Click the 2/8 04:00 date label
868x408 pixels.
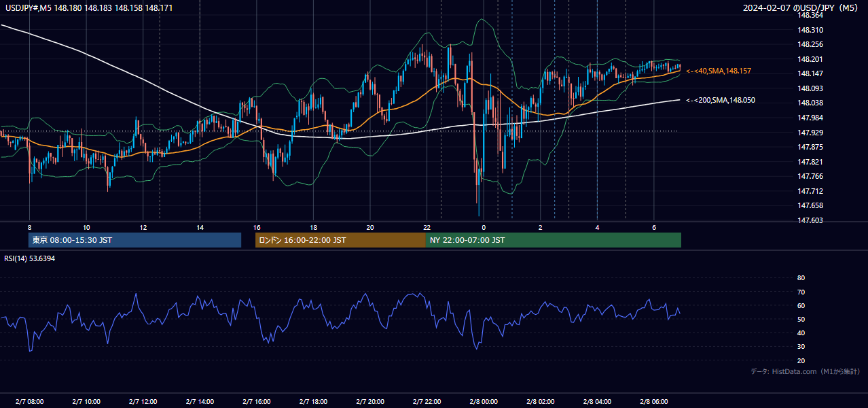pyautogui.click(x=598, y=401)
